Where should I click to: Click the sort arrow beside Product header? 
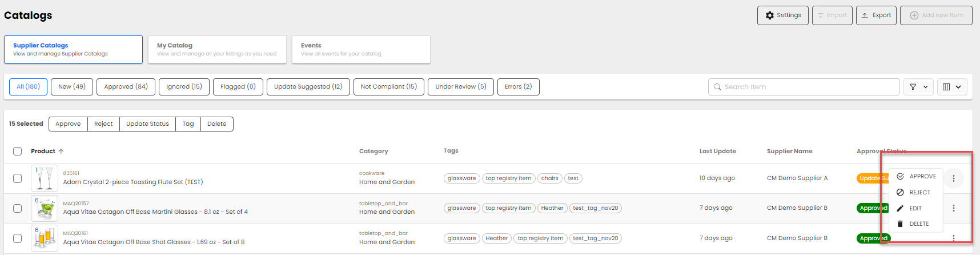point(61,152)
